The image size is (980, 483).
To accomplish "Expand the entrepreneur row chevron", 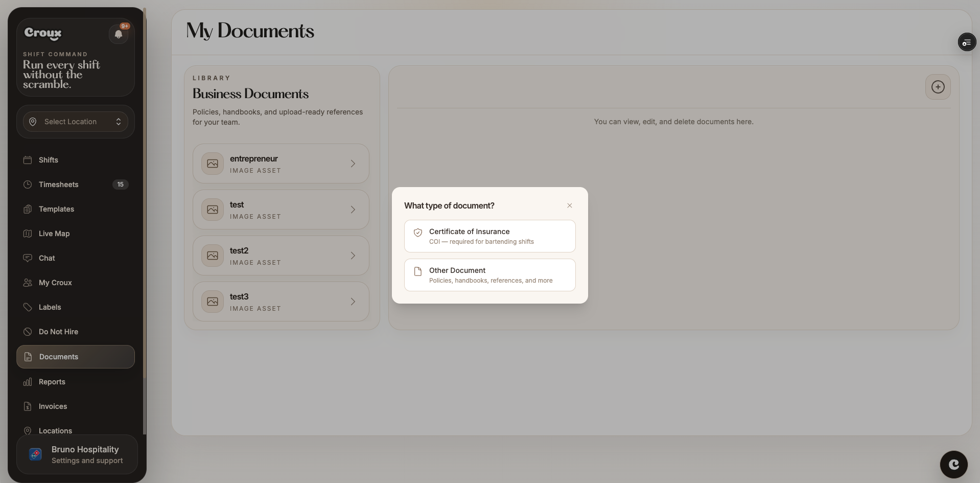I will pos(353,164).
